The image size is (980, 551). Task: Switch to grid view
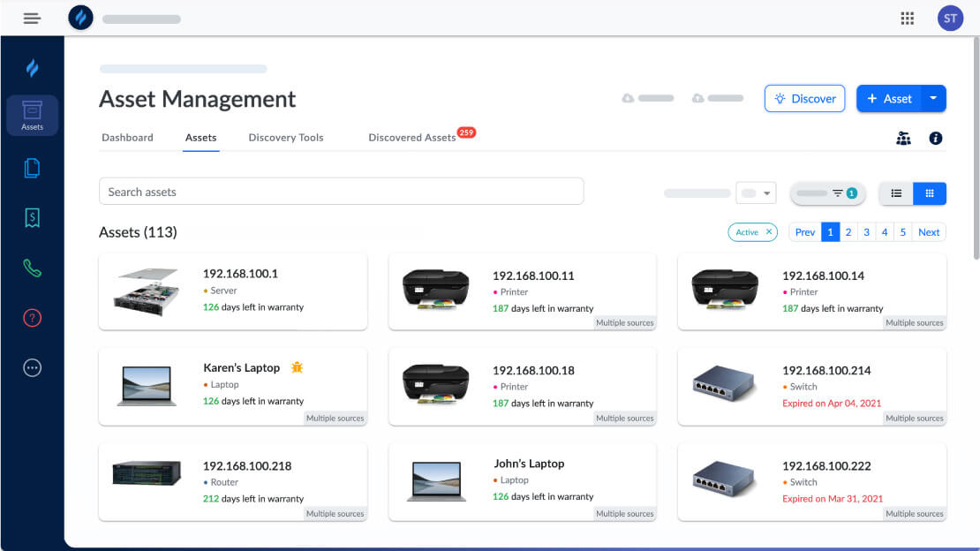[x=930, y=193]
